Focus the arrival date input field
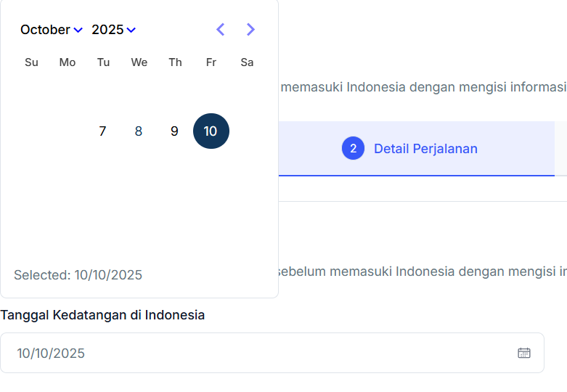Image resolution: width=567 pixels, height=392 pixels. coord(261,353)
